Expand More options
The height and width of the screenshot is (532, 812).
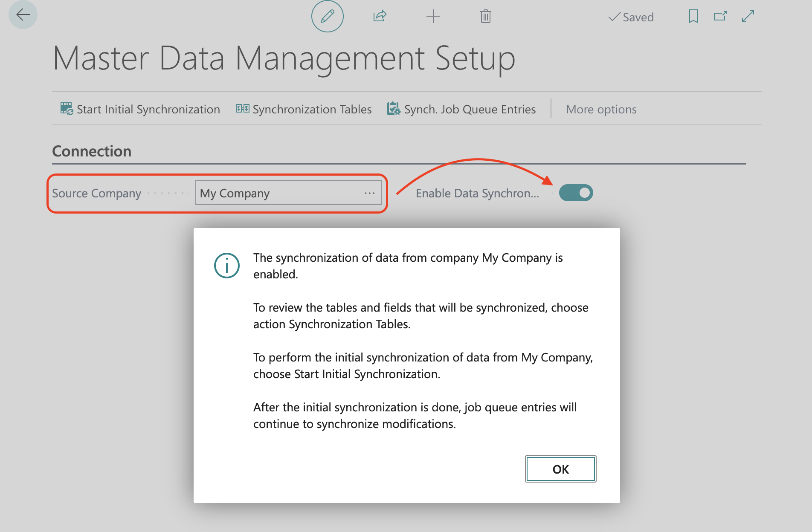[x=601, y=109]
